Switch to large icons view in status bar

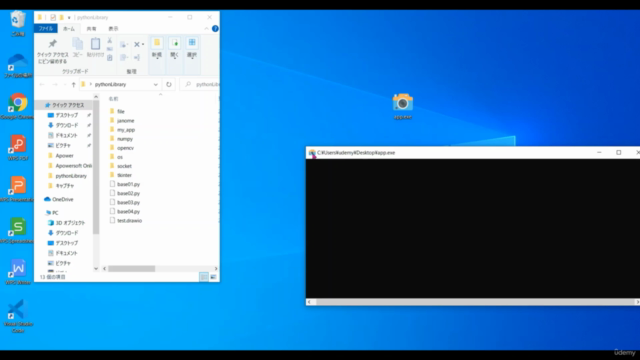click(x=213, y=277)
